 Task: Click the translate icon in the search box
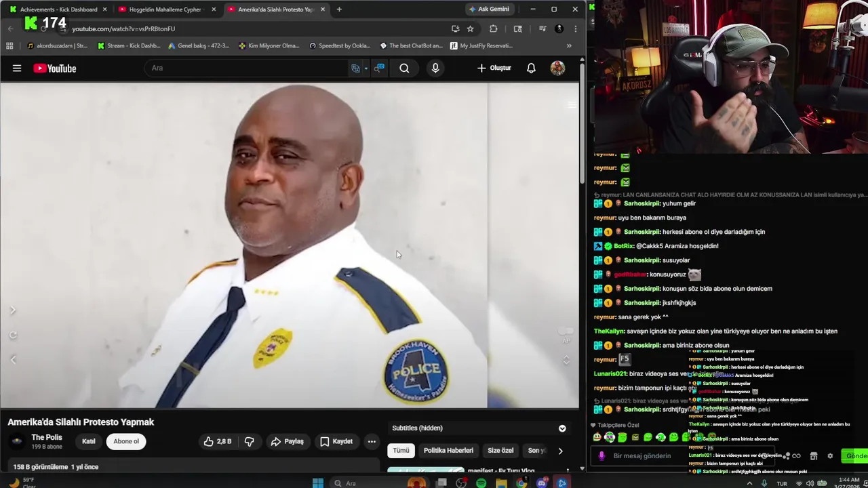click(x=355, y=68)
